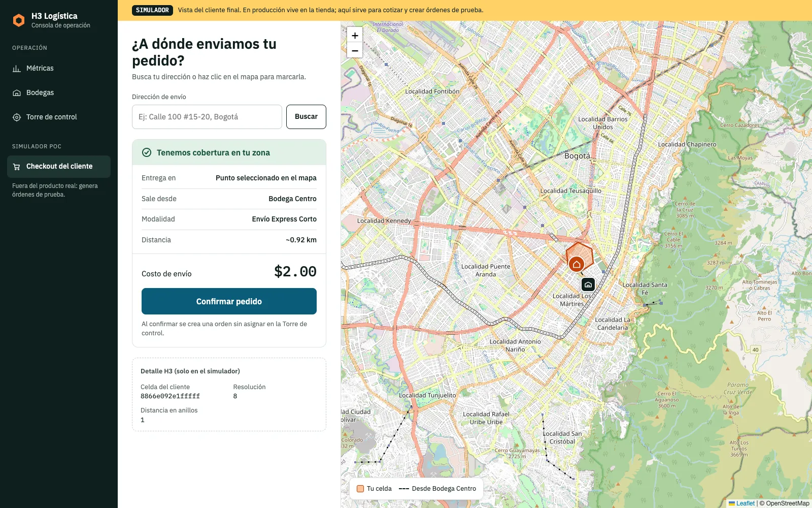Open the OpenStreetMap attribution link
This screenshot has width=812, height=508.
[788, 503]
